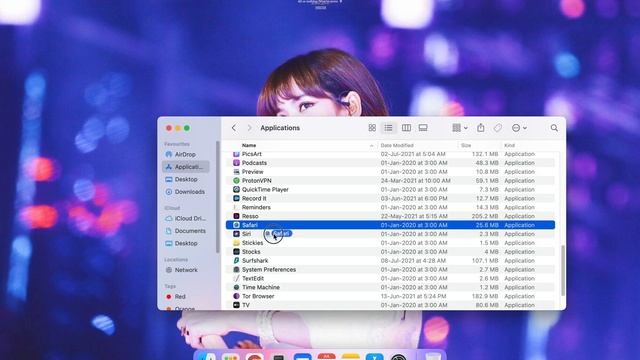This screenshot has height=360, width=640.
Task: Switch to list view
Action: (388, 128)
